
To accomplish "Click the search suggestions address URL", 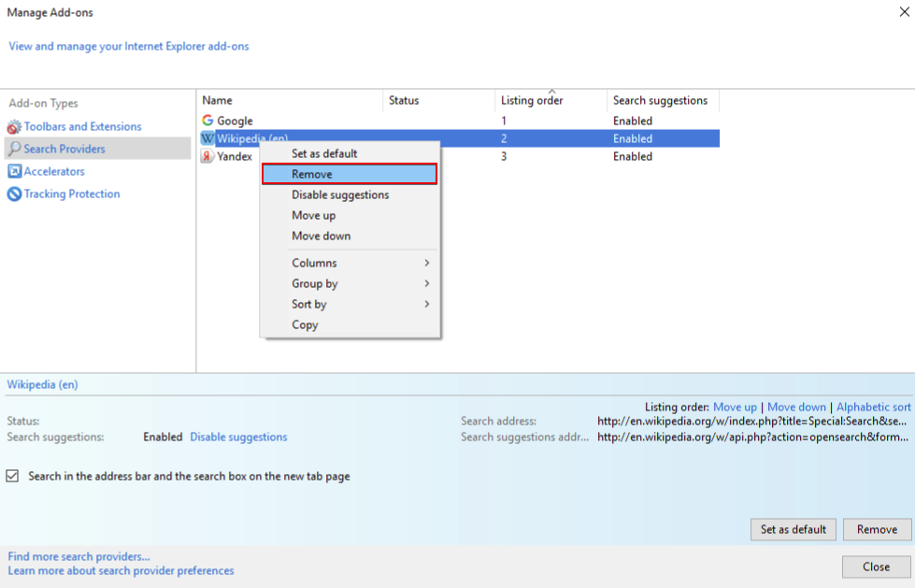I will (752, 437).
